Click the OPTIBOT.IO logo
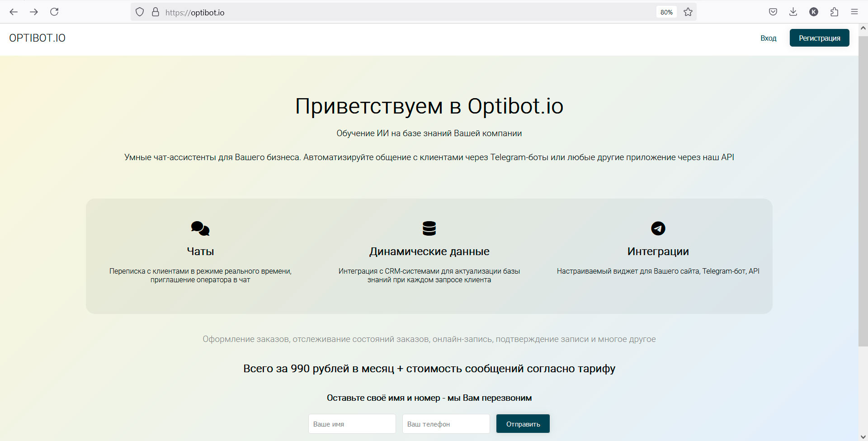Viewport: 868px width, 441px height. pyautogui.click(x=37, y=38)
